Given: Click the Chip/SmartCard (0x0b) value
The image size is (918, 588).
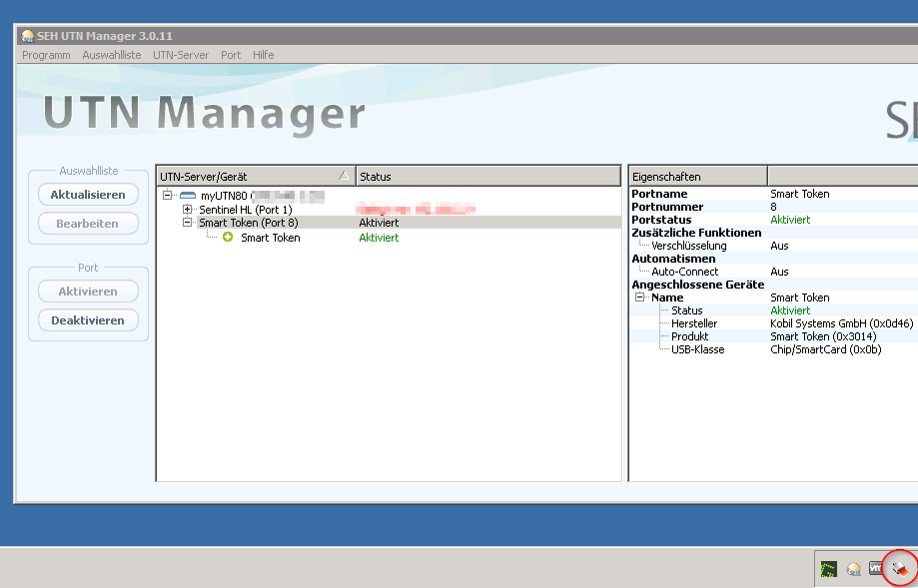Looking at the screenshot, I should (x=825, y=349).
